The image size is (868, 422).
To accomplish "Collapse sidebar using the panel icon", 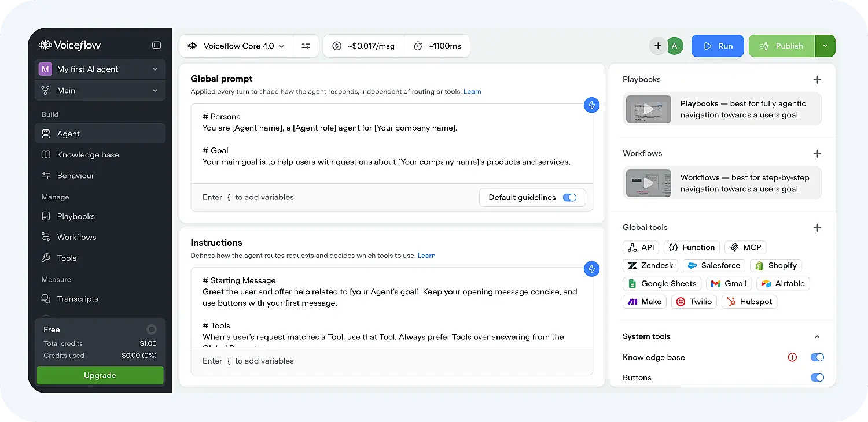I will (x=156, y=45).
